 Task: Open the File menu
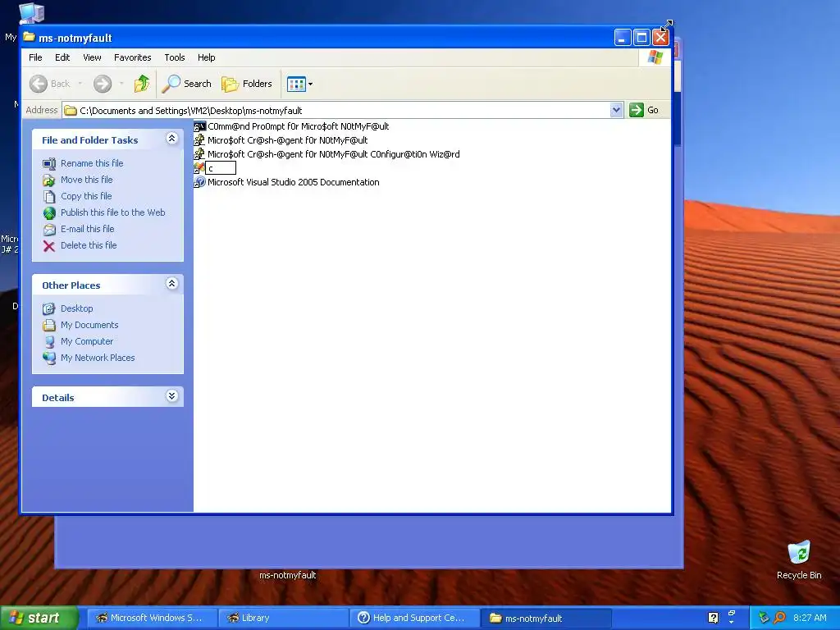[x=35, y=57]
